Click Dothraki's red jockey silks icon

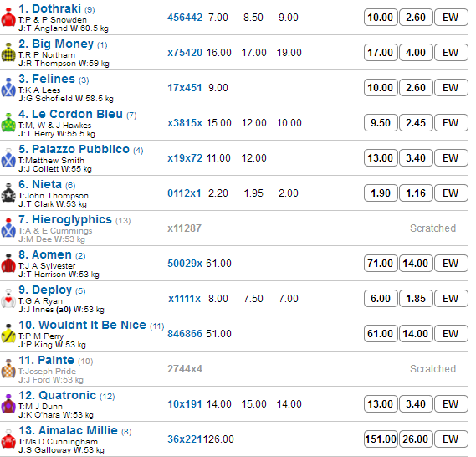[8, 18]
